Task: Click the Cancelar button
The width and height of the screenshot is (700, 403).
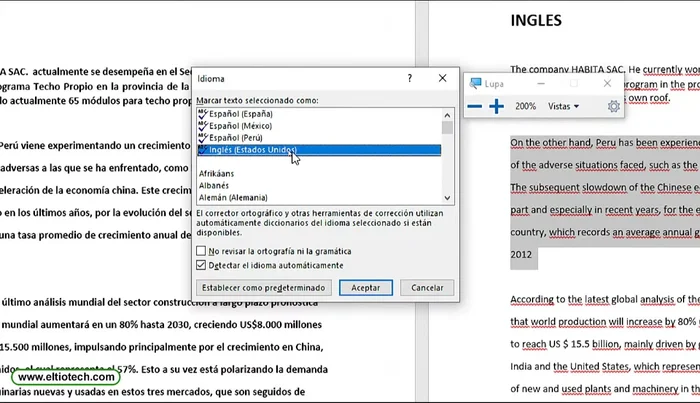Action: (x=427, y=288)
